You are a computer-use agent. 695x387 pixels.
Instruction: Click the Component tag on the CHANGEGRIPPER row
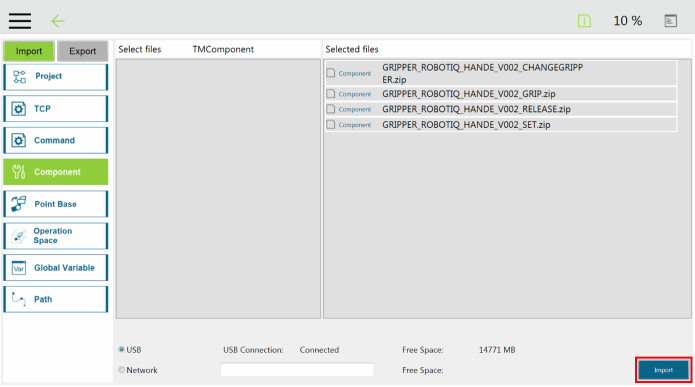point(355,73)
